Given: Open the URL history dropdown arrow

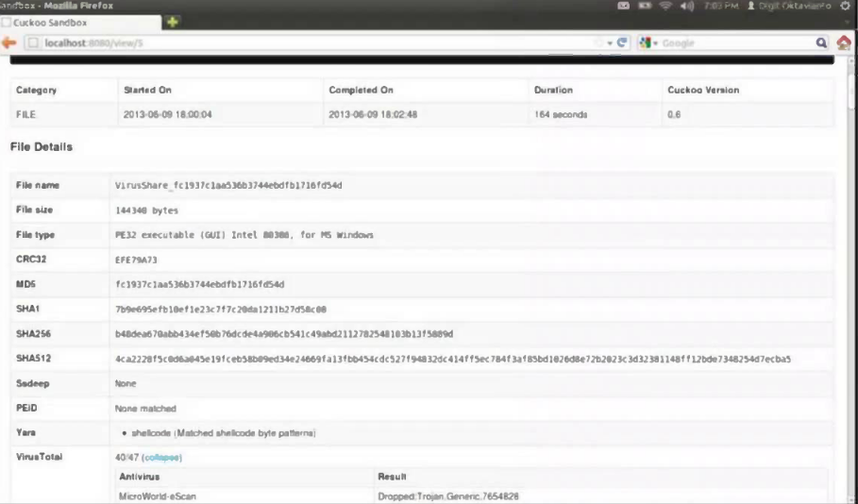Looking at the screenshot, I should click(x=610, y=43).
